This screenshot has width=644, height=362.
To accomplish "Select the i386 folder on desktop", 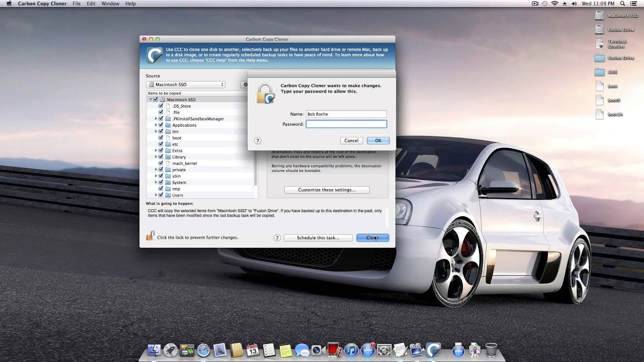I will pos(599,72).
